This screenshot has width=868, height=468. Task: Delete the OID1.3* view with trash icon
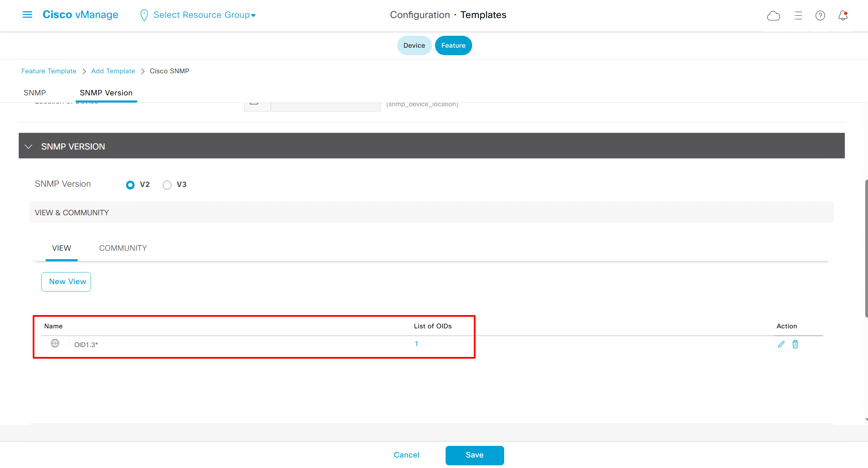[x=795, y=344]
